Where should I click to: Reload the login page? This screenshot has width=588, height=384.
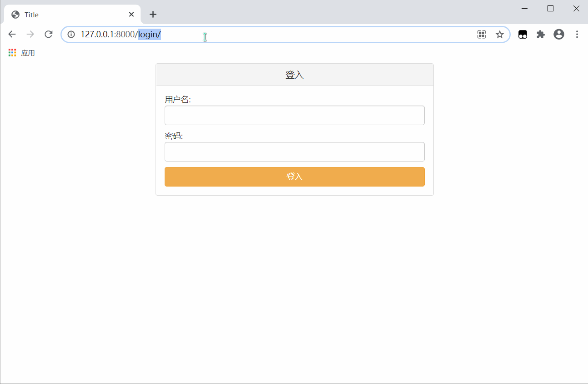pyautogui.click(x=49, y=35)
